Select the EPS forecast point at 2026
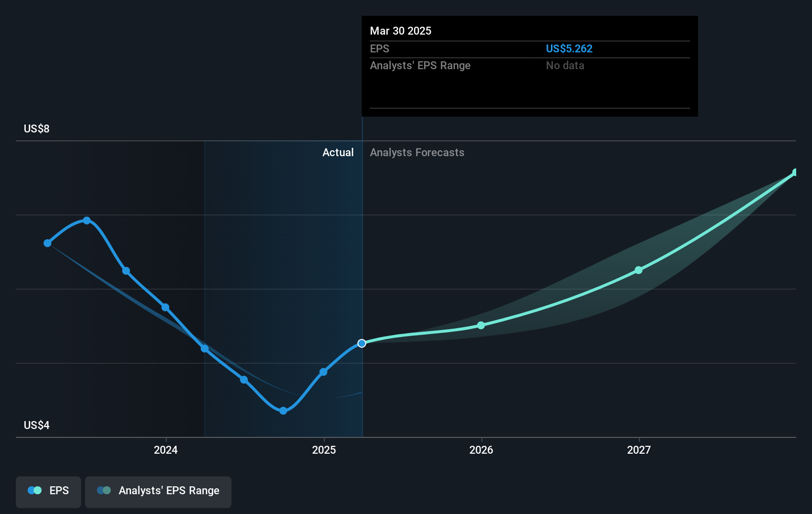Image resolution: width=812 pixels, height=514 pixels. 481,325
